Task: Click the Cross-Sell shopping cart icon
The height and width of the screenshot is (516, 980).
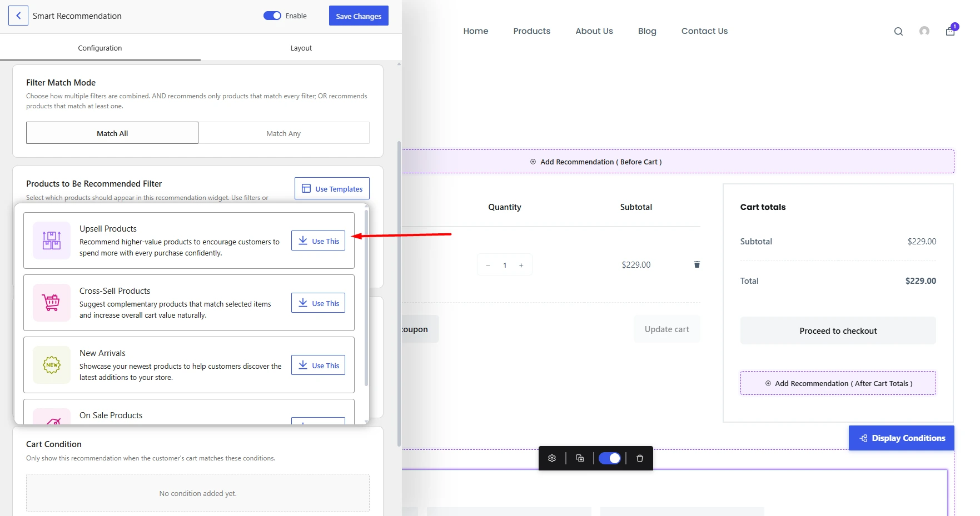Action: pos(52,303)
